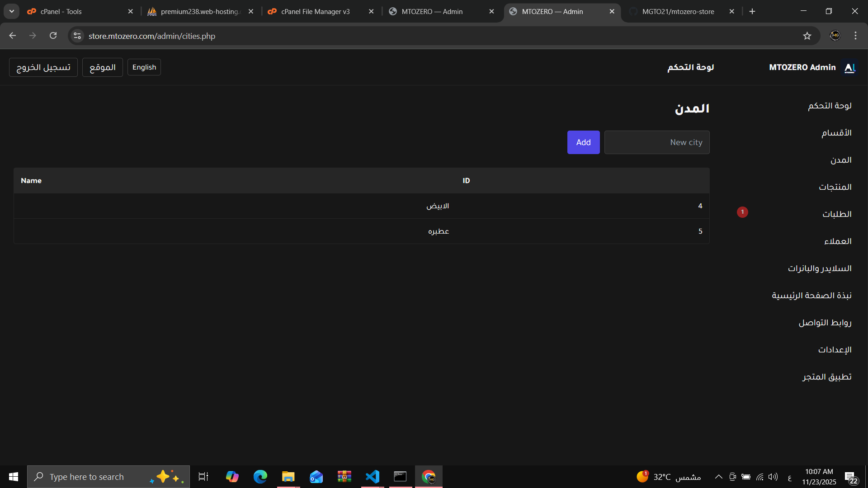Switch to MGTO21/mtozero-store tab
Image resolution: width=868 pixels, height=488 pixels.
tap(678, 11)
